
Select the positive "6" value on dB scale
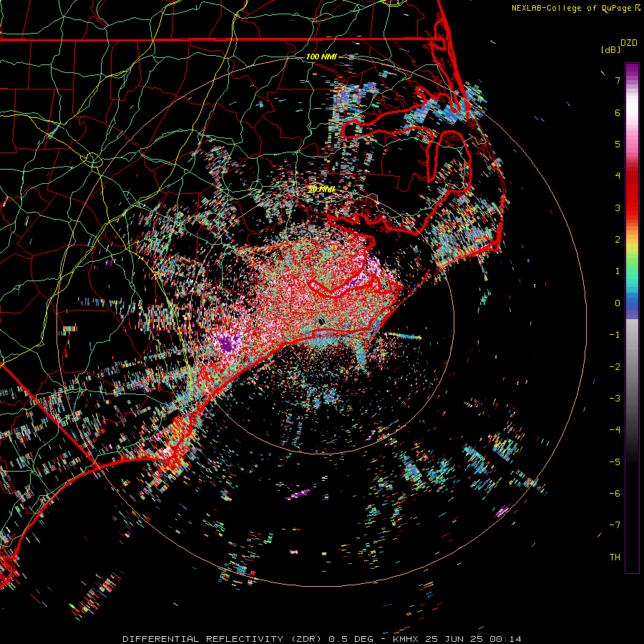tap(618, 112)
